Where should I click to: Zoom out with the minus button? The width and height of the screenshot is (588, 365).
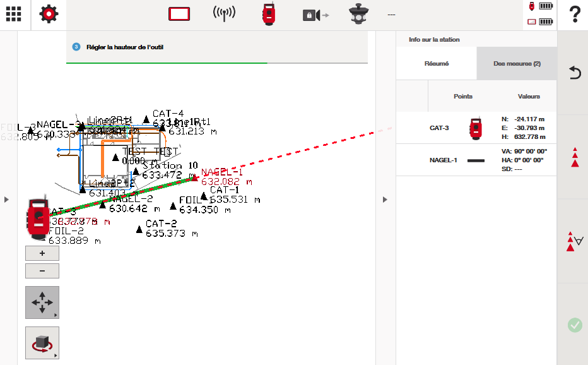42,271
